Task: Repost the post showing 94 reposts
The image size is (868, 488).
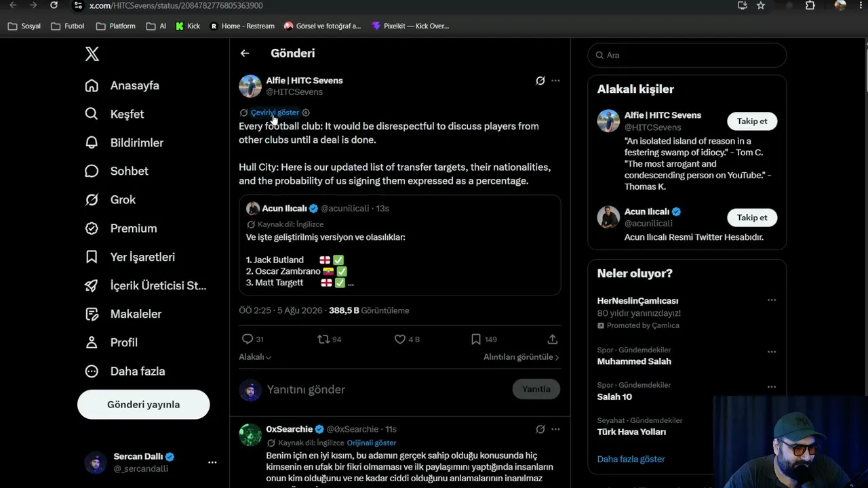Action: coord(323,339)
